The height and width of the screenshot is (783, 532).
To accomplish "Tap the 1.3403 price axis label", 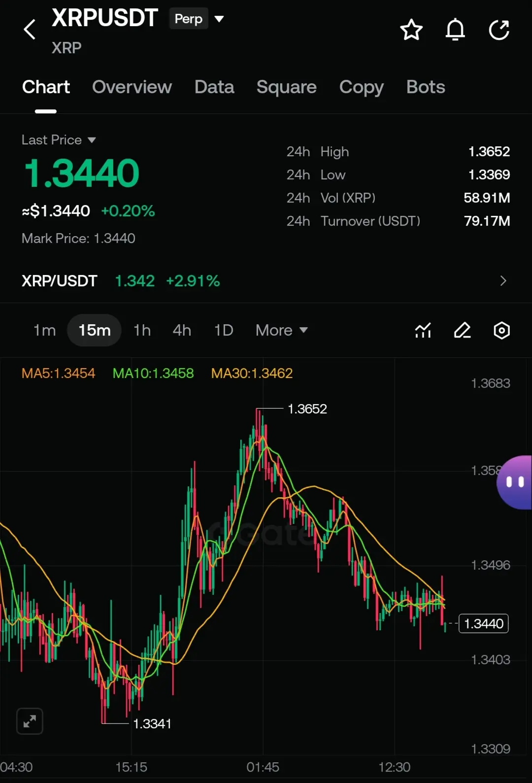I will tap(491, 660).
